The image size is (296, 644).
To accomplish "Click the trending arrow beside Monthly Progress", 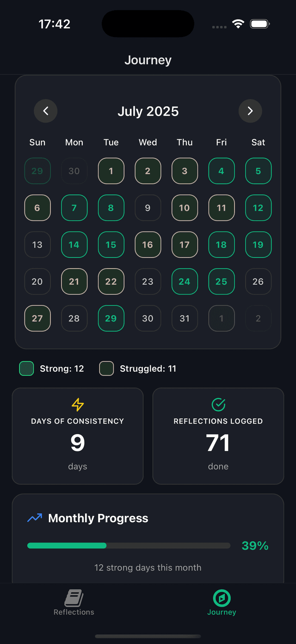I will 34,518.
